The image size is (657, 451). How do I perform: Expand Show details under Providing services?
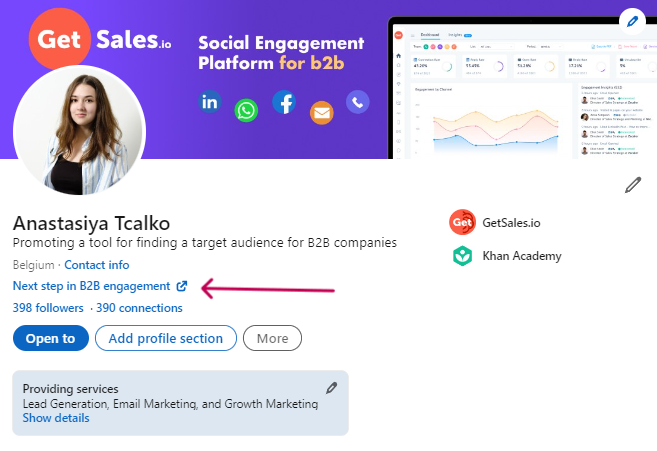pos(56,418)
